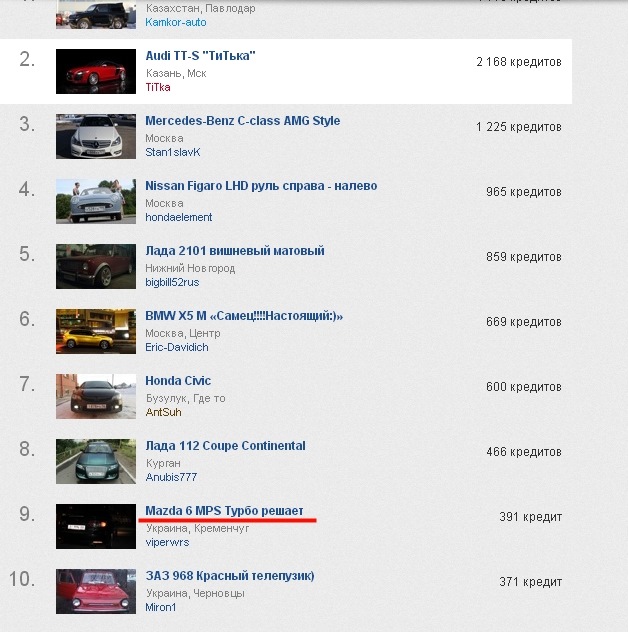Visit Miron1 user profile
The width and height of the screenshot is (628, 632).
click(160, 607)
